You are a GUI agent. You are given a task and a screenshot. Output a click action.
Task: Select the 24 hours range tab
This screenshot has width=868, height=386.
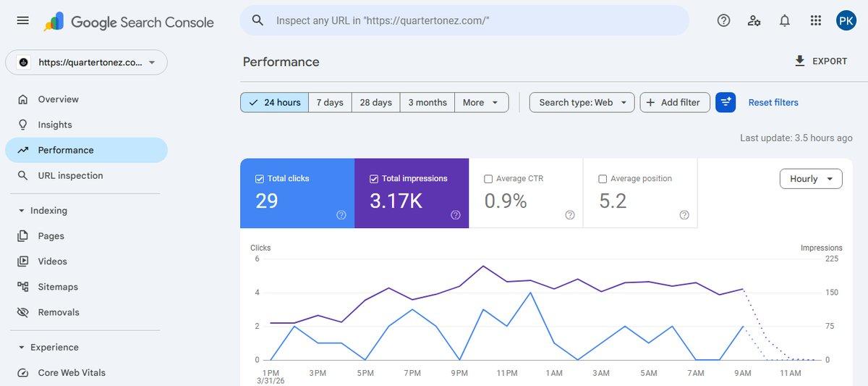pos(275,102)
